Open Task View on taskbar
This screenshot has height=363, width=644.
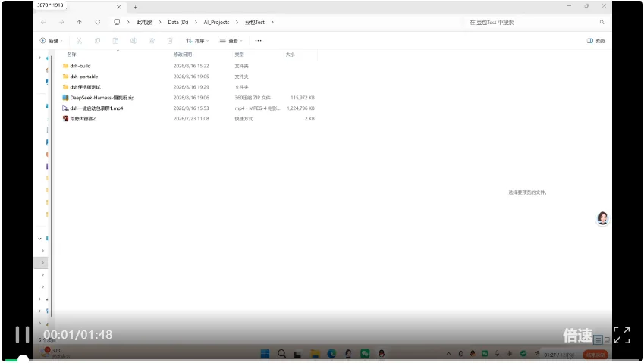click(x=298, y=354)
